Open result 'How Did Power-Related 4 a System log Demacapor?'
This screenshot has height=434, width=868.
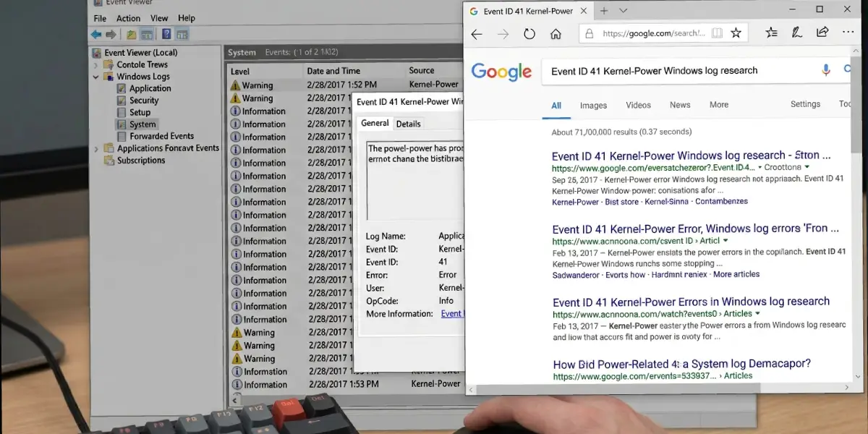pyautogui.click(x=682, y=364)
